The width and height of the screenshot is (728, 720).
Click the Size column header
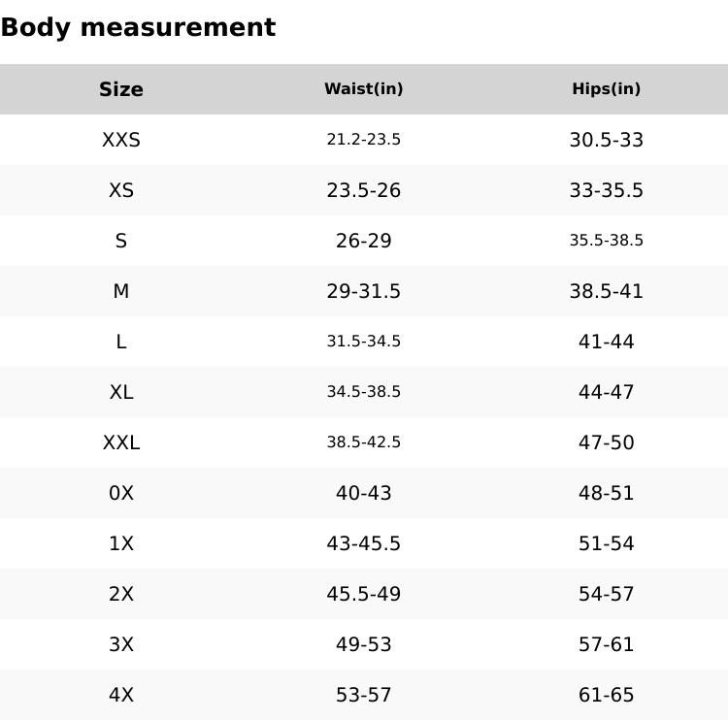coord(121,89)
